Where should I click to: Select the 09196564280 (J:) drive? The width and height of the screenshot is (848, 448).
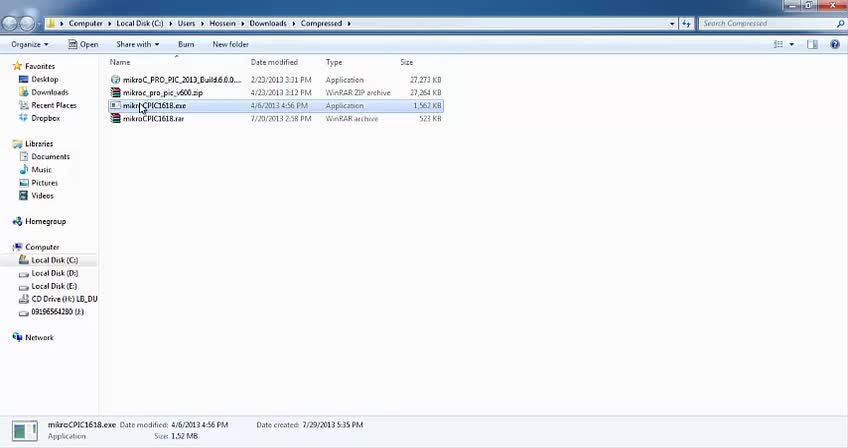point(57,312)
